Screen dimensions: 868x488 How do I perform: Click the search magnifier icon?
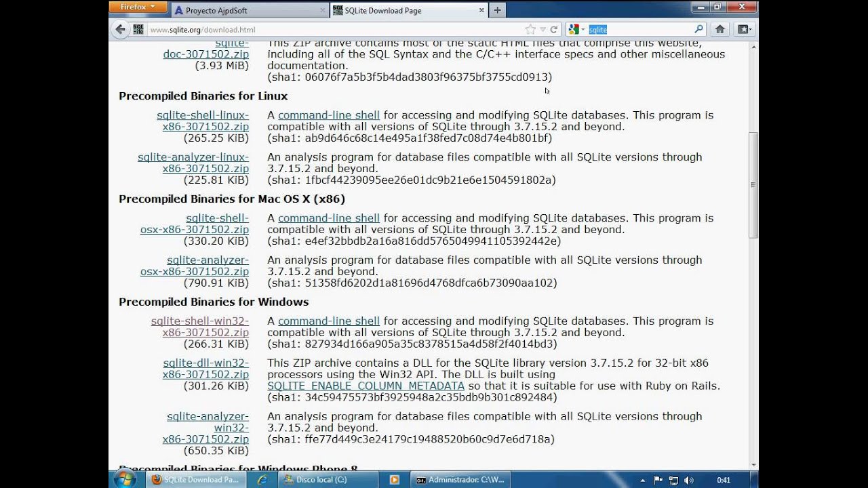[699, 29]
